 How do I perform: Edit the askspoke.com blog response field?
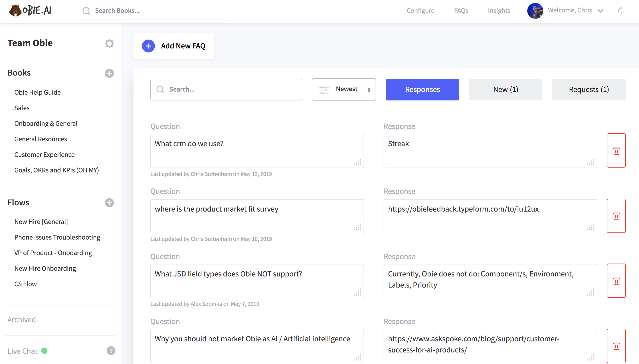click(x=490, y=346)
